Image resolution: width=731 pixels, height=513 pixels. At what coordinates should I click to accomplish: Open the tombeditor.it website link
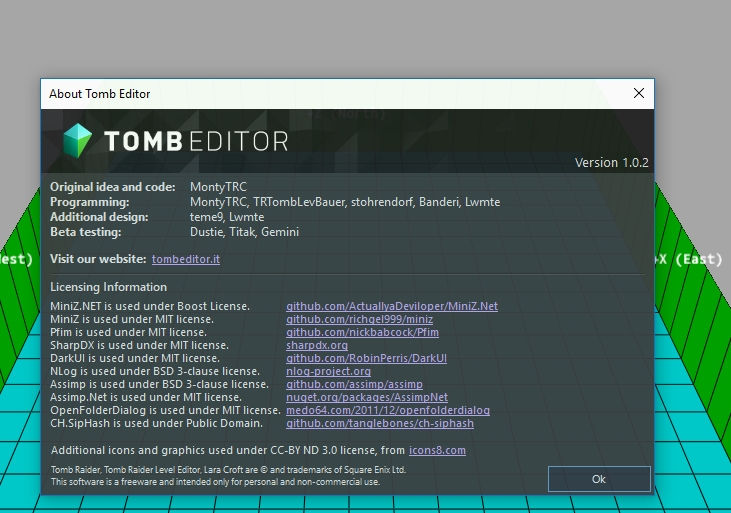pyautogui.click(x=186, y=259)
